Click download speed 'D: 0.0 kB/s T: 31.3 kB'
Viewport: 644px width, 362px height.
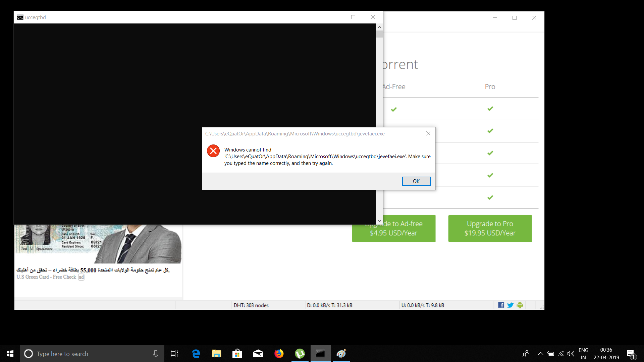coord(330,305)
